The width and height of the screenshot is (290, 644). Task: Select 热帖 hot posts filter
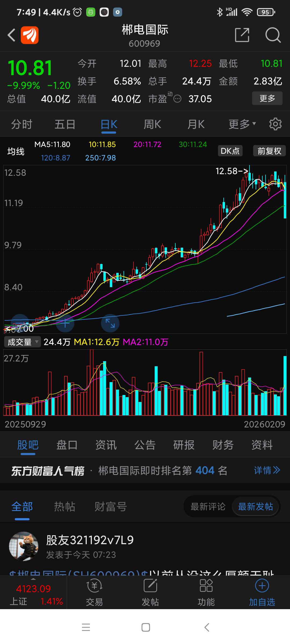[65, 507]
